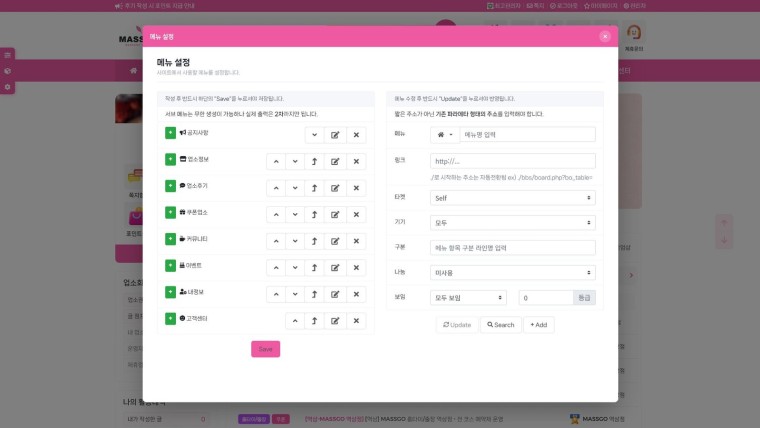The height and width of the screenshot is (428, 760).
Task: Add a submenu under 공지사항 with green plus
Action: 170,133
